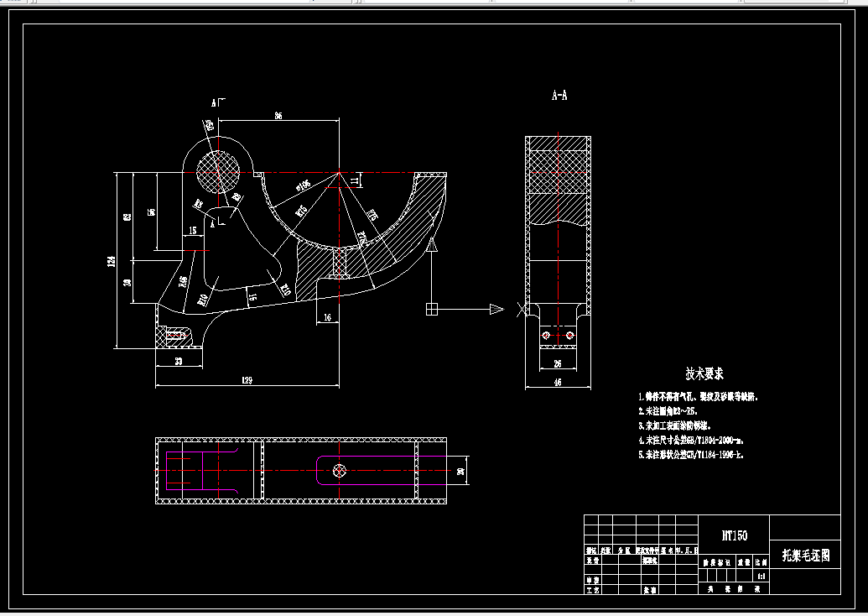
Task: Click the 30 slot dimension in bottom view
Action: pos(460,471)
